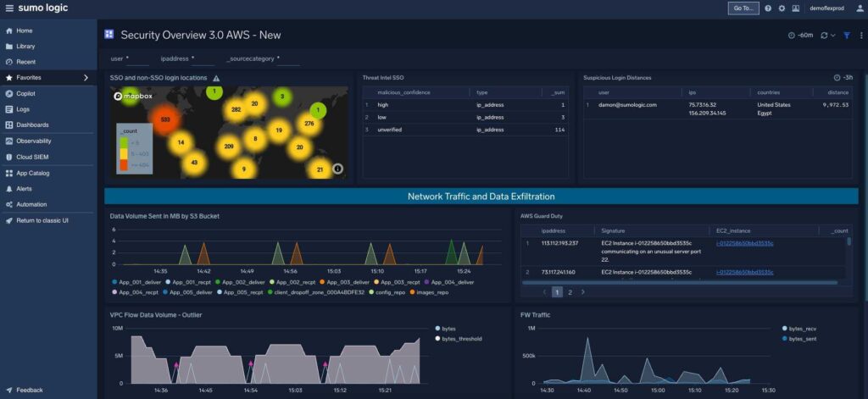The height and width of the screenshot is (399, 868).
Task: Open EC2 instance link in Guard Duty row 2
Action: coord(744,272)
